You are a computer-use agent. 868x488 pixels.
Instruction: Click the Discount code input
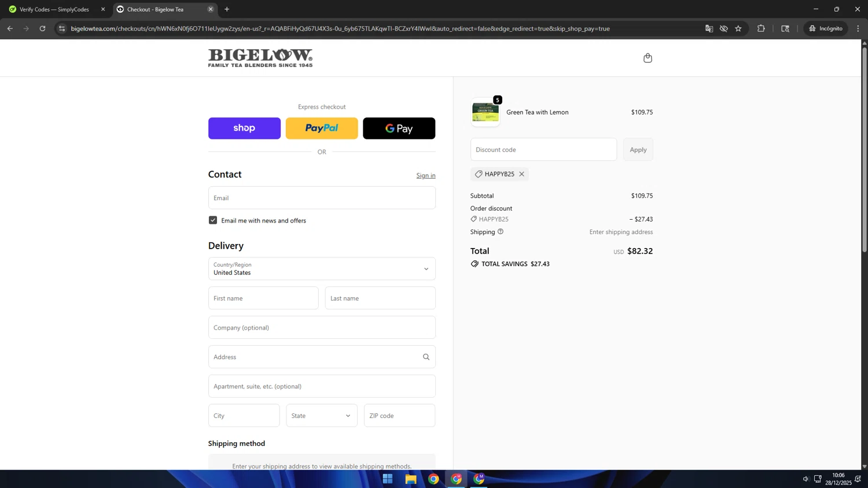[543, 149]
